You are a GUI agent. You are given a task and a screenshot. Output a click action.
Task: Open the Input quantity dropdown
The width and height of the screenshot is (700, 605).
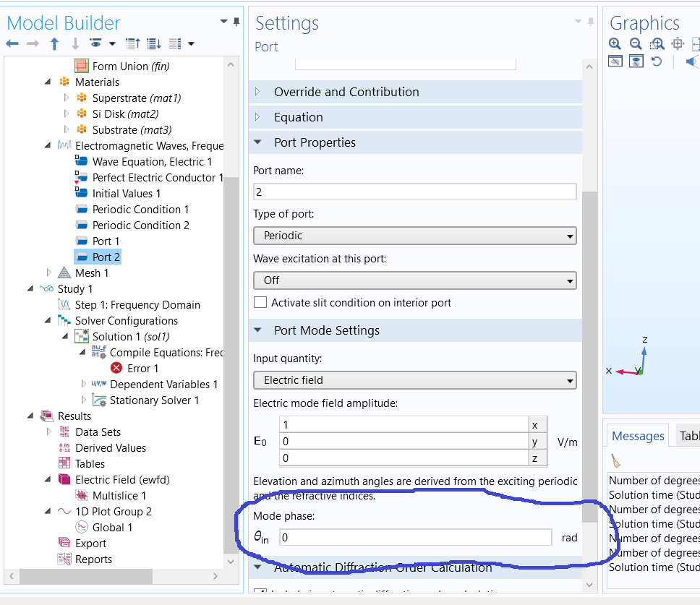coord(414,380)
